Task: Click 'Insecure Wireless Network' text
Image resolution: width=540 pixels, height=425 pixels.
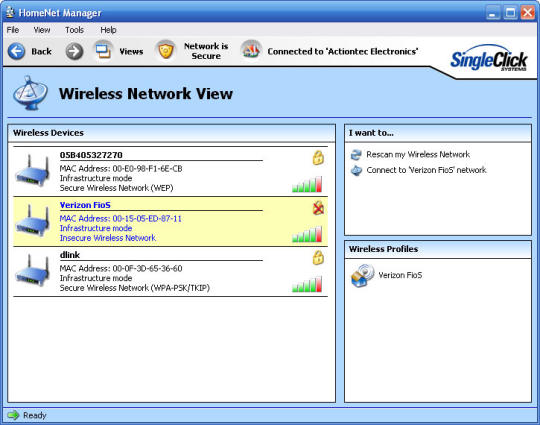Action: click(x=108, y=238)
